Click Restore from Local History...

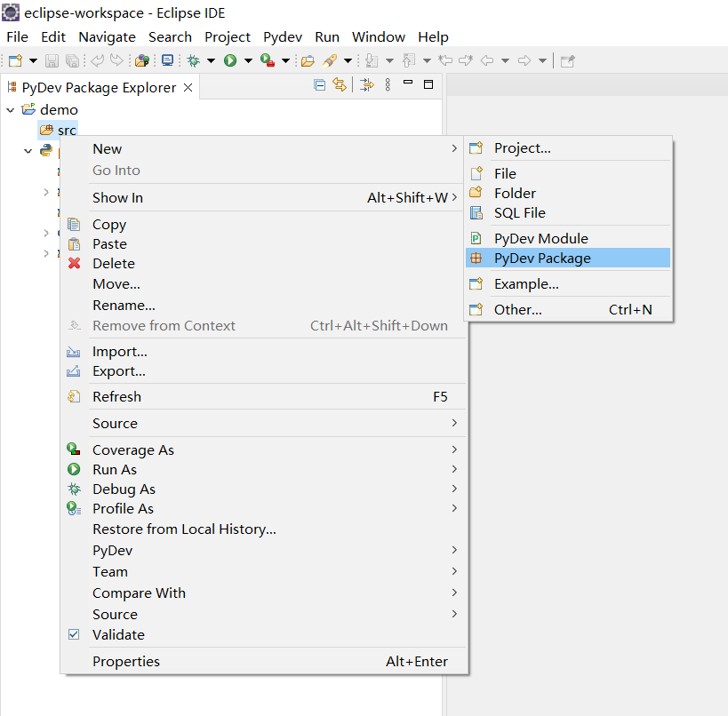264,529
